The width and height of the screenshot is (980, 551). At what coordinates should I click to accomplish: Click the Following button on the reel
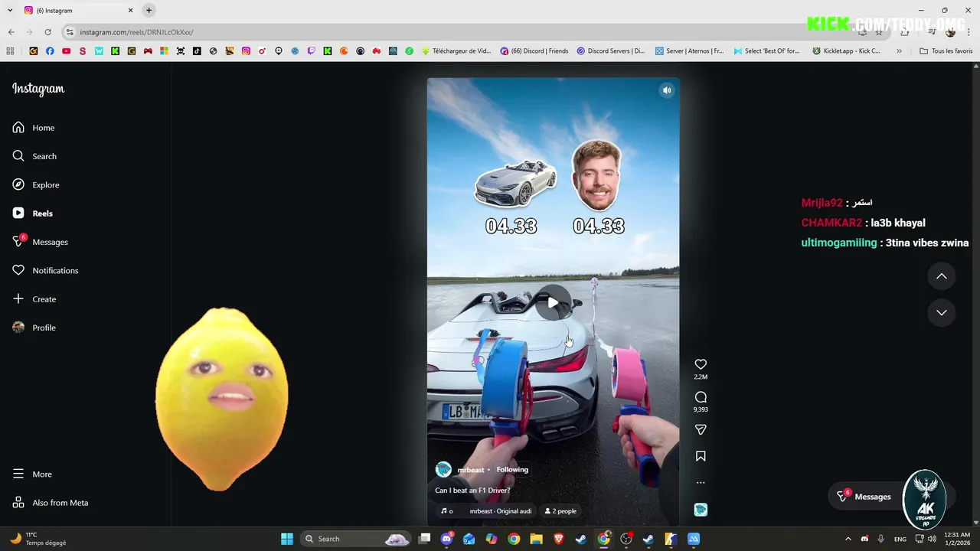[512, 470]
